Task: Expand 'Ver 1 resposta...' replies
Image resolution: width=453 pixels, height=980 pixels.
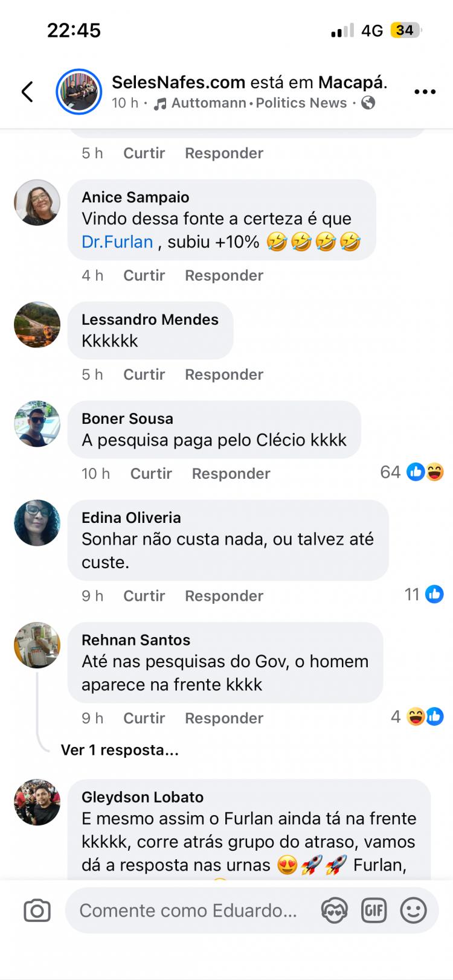Action: click(120, 750)
